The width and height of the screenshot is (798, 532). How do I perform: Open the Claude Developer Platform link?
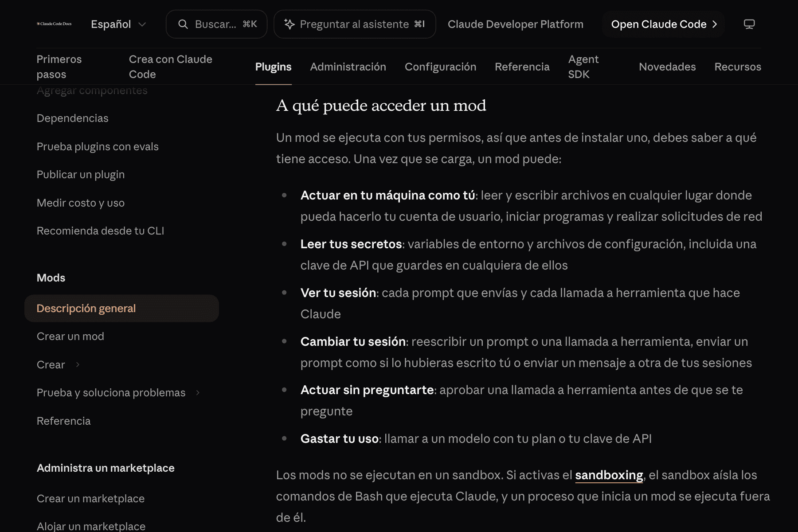coord(516,24)
